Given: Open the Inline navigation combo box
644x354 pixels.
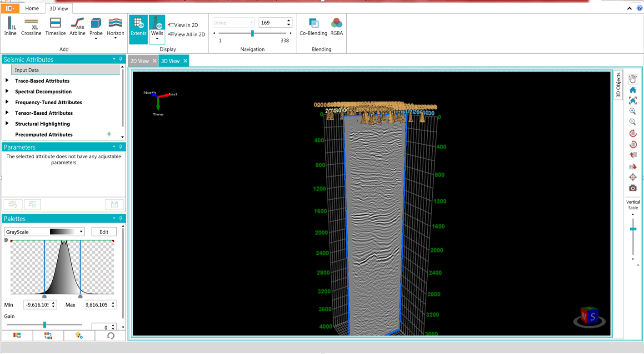Looking at the screenshot, I should [x=234, y=22].
